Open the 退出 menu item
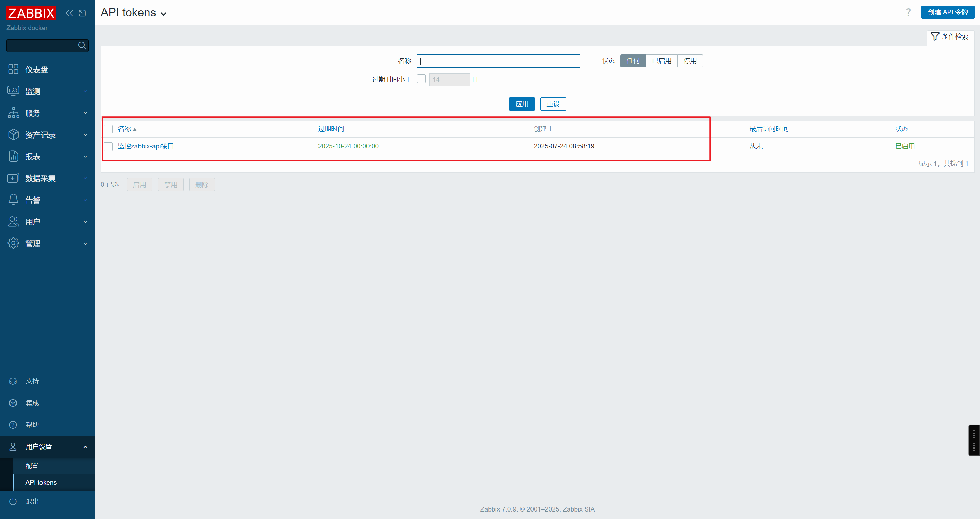 click(48, 502)
